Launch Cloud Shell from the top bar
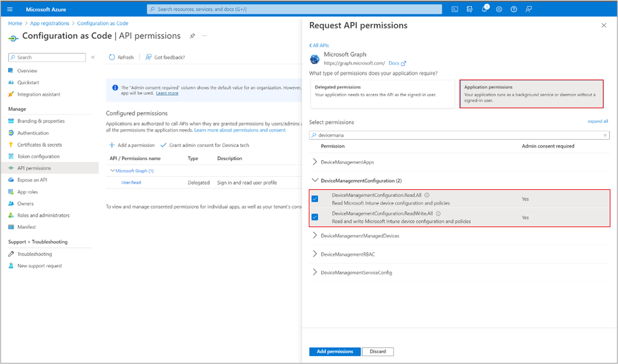 coord(455,9)
